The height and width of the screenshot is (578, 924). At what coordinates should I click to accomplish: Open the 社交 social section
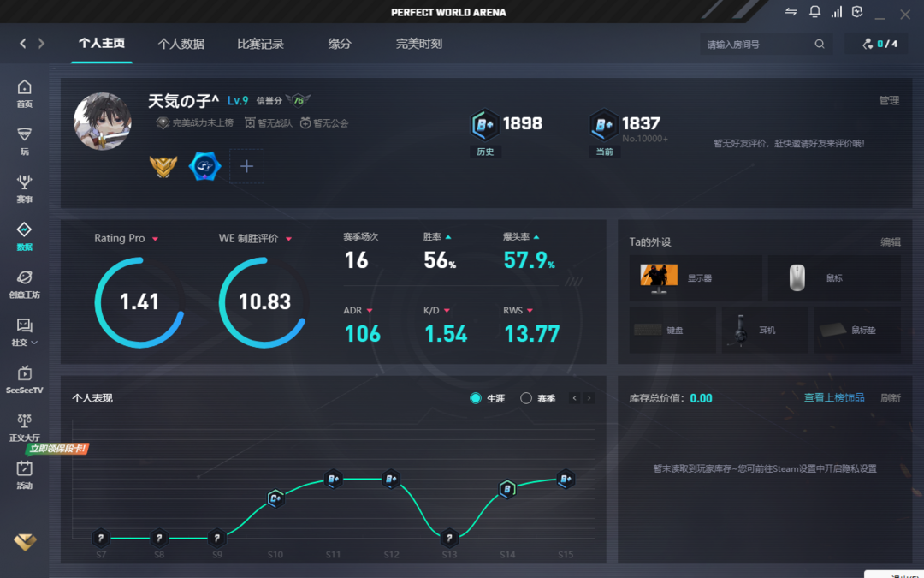click(x=24, y=332)
